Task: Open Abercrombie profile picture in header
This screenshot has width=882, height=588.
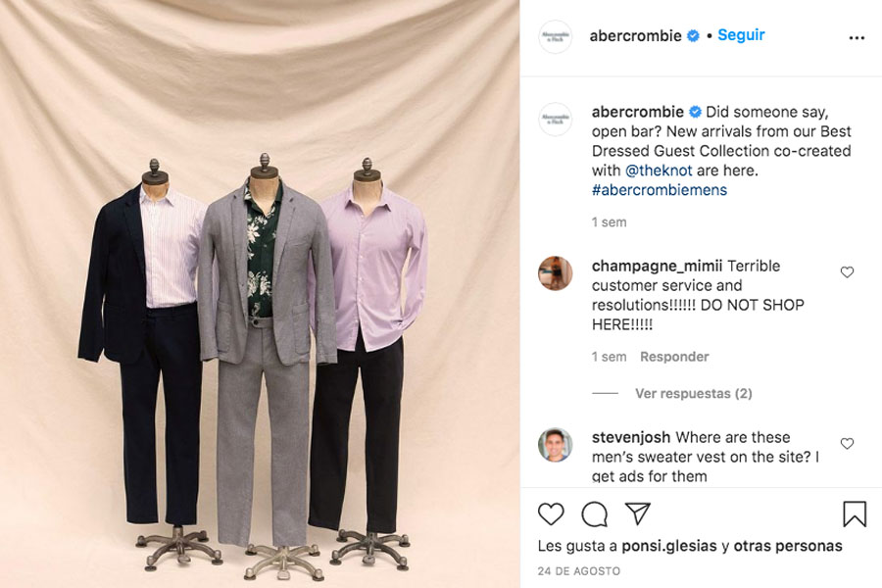Action: [x=556, y=36]
